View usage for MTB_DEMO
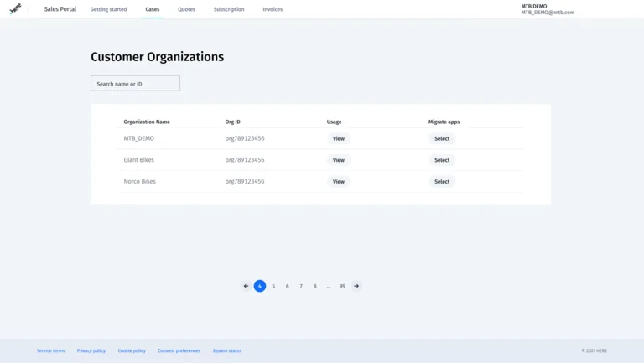Image resolution: width=644 pixels, height=363 pixels. [x=339, y=138]
